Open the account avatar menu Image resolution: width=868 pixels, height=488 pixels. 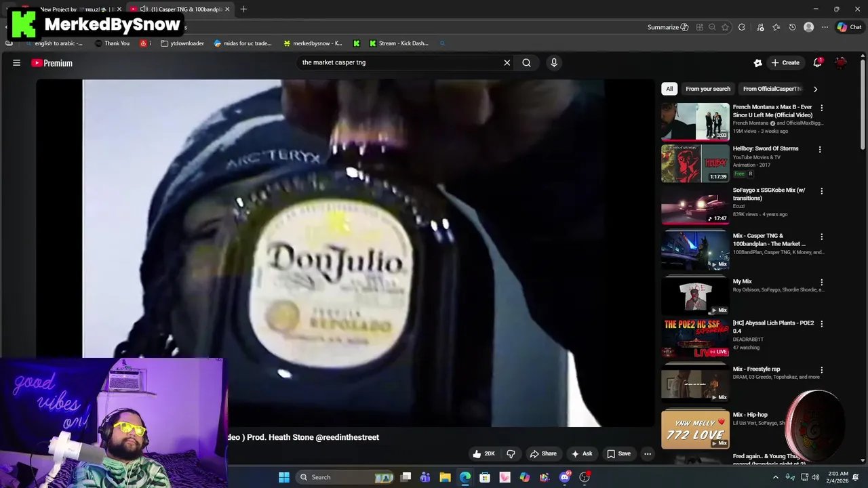pyautogui.click(x=841, y=62)
